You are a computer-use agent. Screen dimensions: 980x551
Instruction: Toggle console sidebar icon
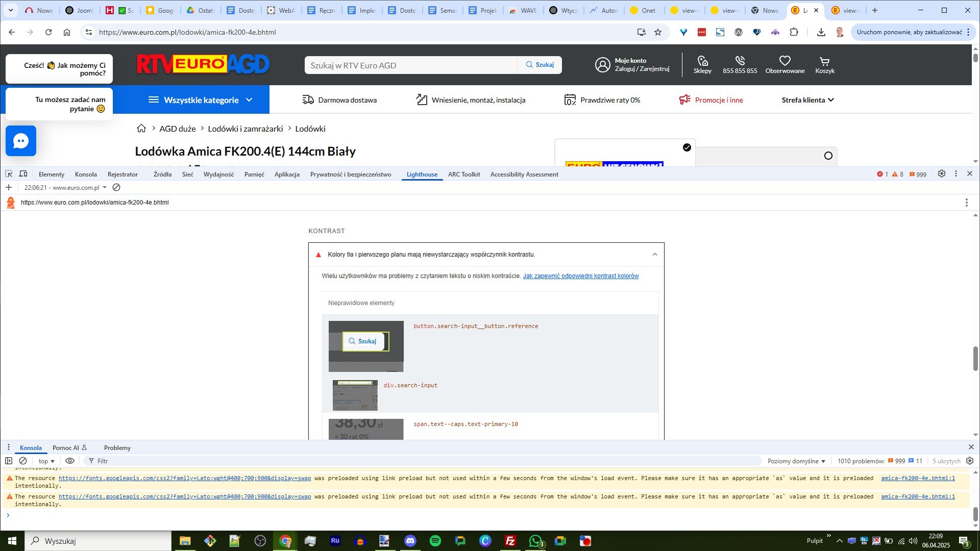pyautogui.click(x=9, y=461)
